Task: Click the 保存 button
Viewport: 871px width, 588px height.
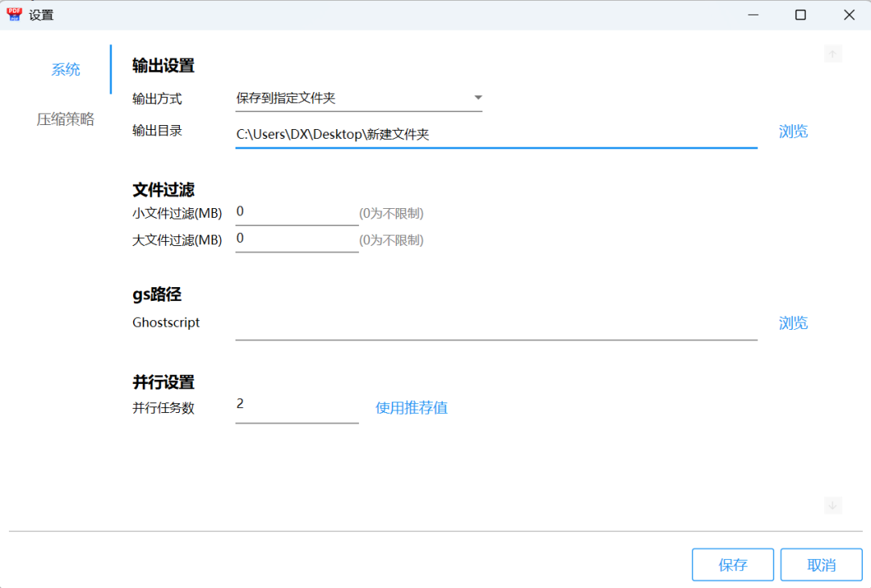Action: pos(732,565)
